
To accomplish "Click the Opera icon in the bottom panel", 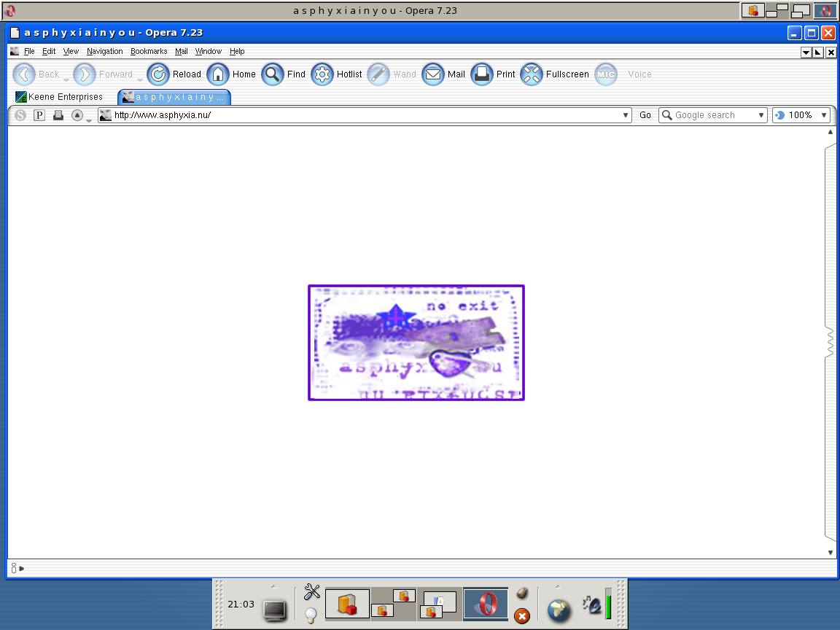I will 486,604.
